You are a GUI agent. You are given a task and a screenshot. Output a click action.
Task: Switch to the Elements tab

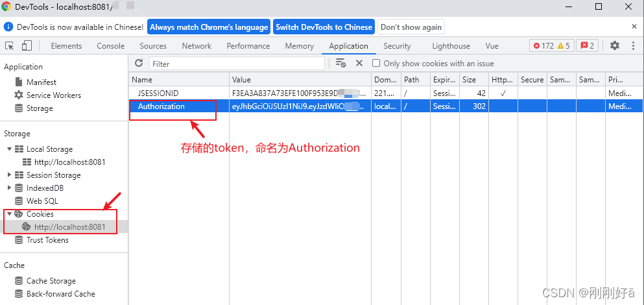coord(67,46)
